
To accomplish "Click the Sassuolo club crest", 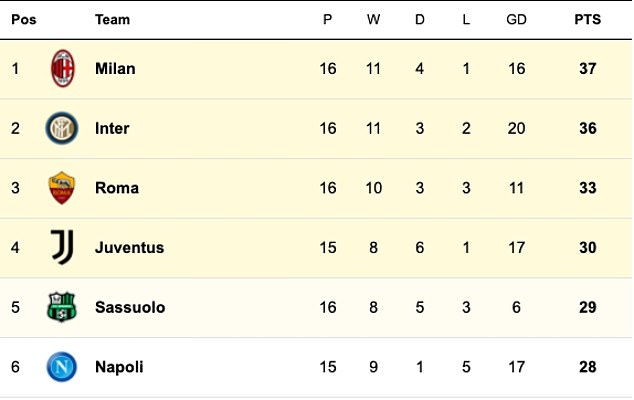I will coord(62,307).
